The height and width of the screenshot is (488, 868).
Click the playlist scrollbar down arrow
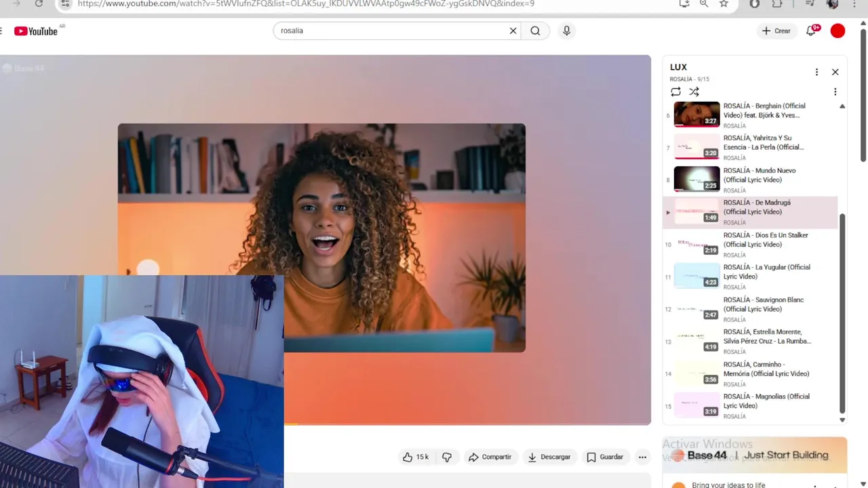(x=842, y=420)
